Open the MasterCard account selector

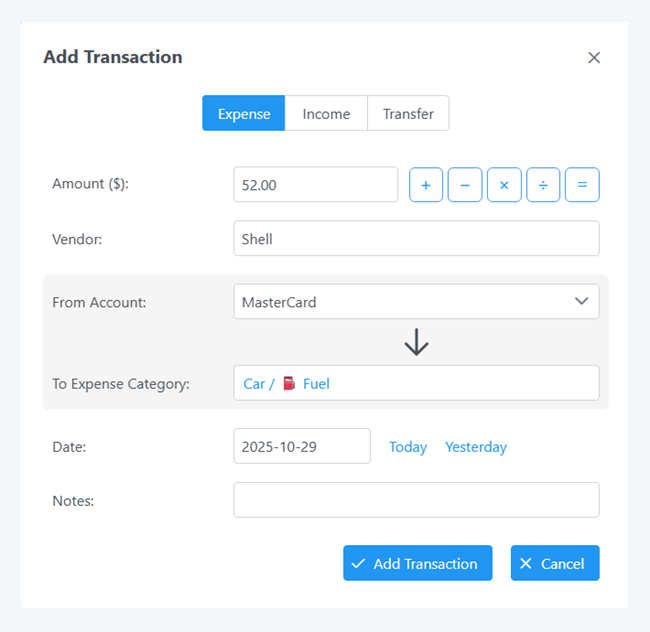tap(400, 301)
